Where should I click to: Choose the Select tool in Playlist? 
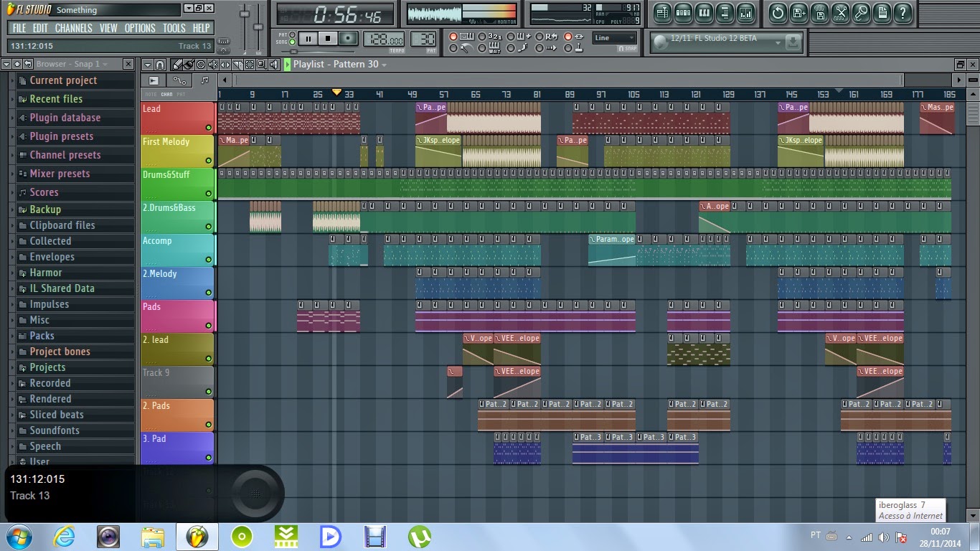coord(250,65)
